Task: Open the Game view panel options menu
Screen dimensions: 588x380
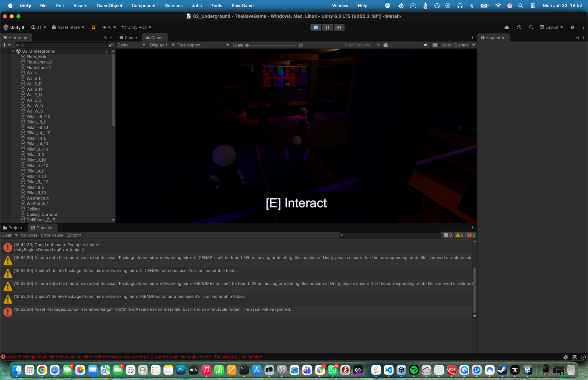Action: click(x=472, y=38)
